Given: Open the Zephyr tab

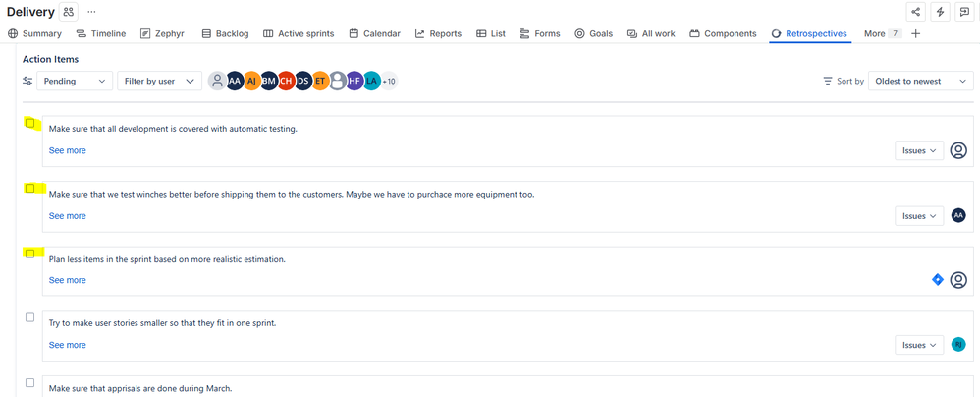Looking at the screenshot, I should coord(162,33).
